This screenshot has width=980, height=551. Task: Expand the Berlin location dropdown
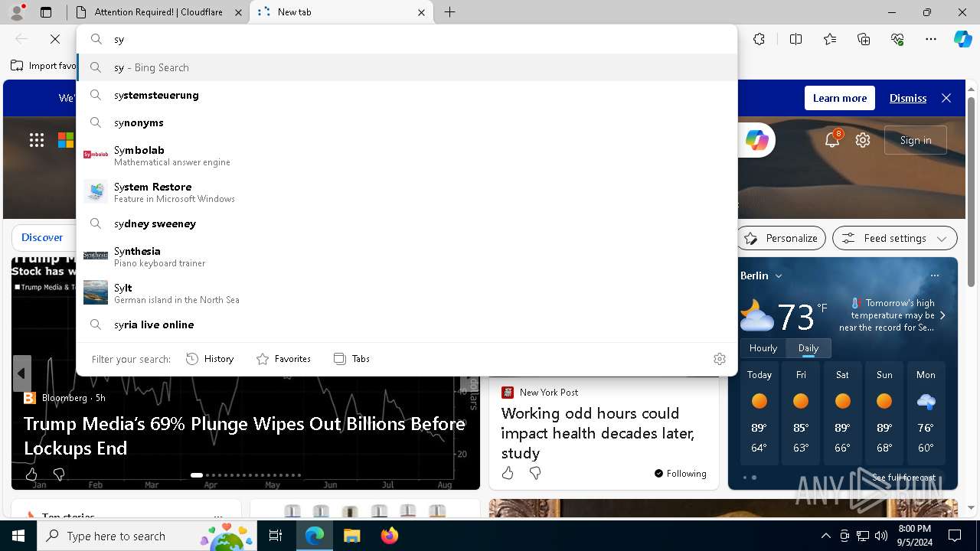[779, 275]
